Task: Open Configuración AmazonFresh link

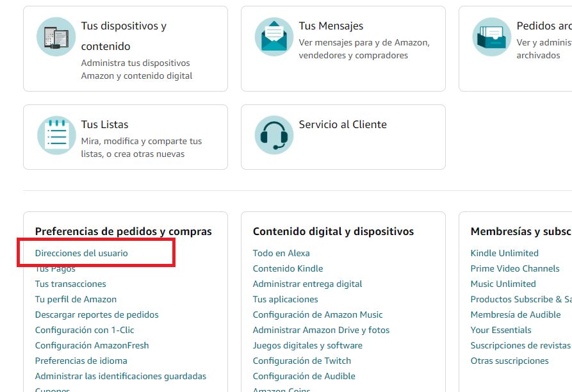Action: 92,345
